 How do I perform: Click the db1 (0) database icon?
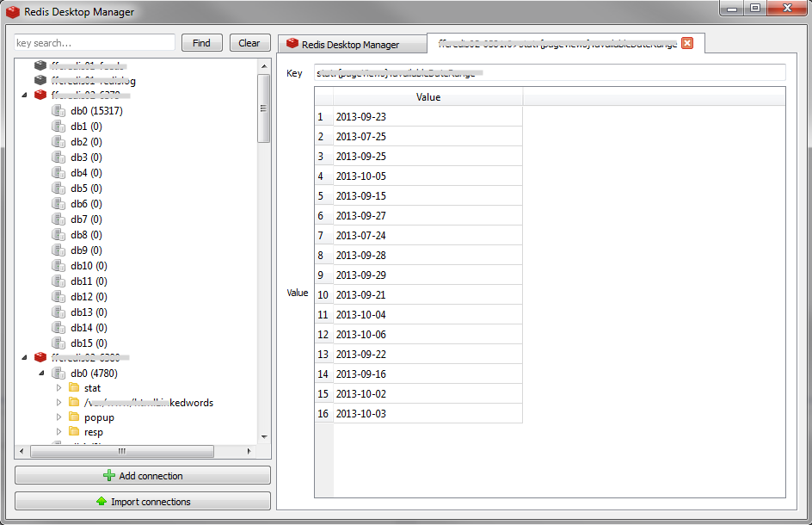point(58,127)
